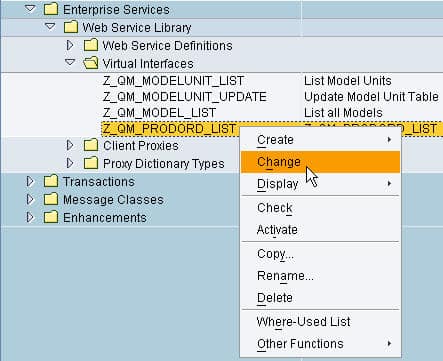Select Activate in the context menu
The image size is (443, 361).
(320, 230)
